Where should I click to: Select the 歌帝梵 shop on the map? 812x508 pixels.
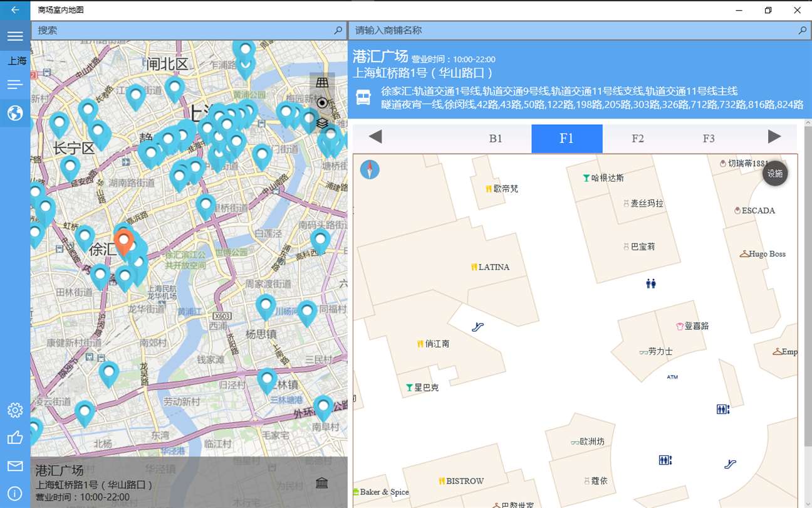(502, 189)
